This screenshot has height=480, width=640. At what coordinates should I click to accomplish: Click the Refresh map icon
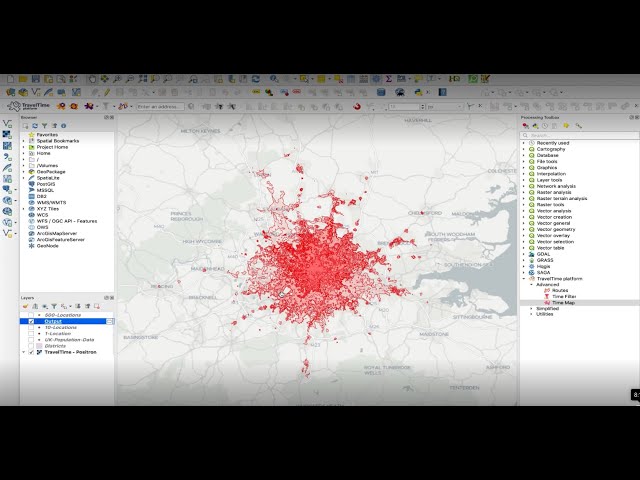pos(256,79)
